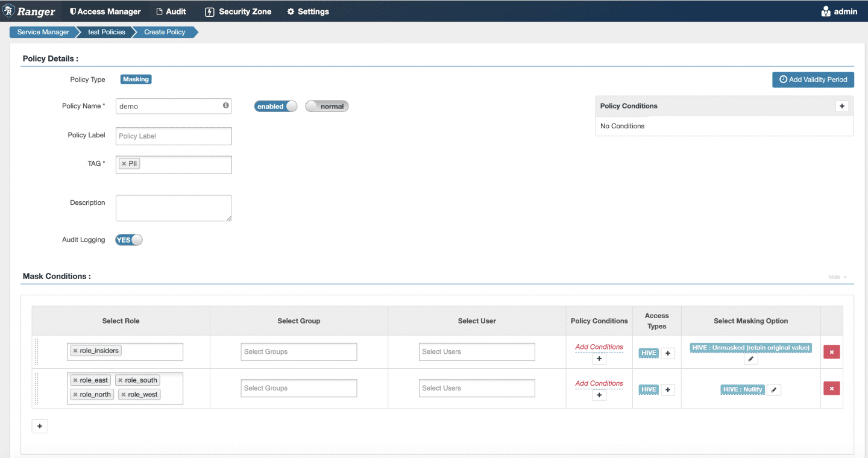
Task: Edit the Policy Name field
Action: (174, 106)
